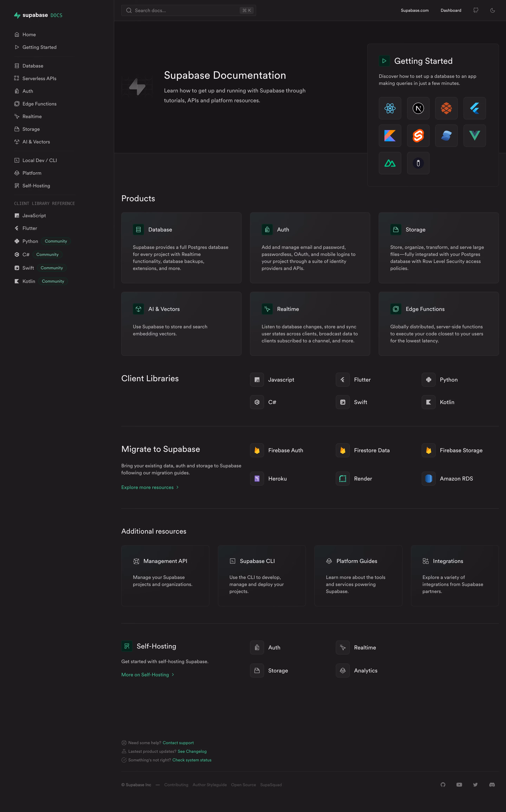Open the RedwoodJS quickstart icon

pyautogui.click(x=446, y=108)
